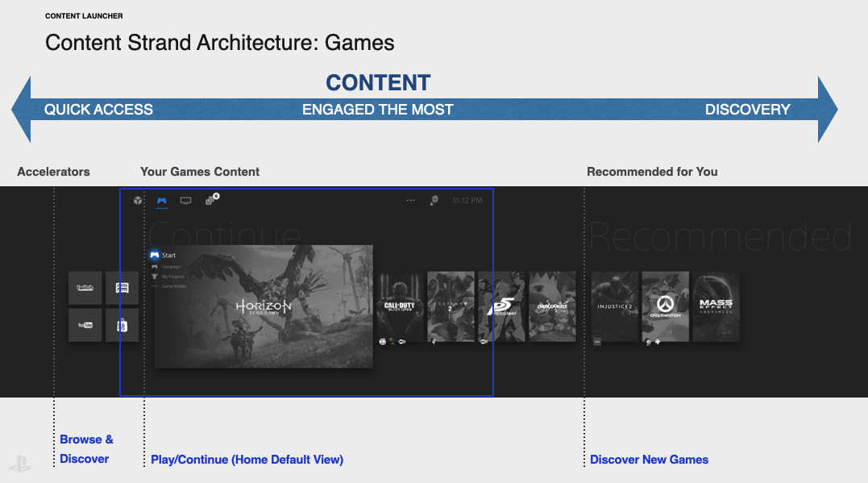Click Play/Continue (Home Default View) label
The width and height of the screenshot is (868, 483).
tap(247, 460)
